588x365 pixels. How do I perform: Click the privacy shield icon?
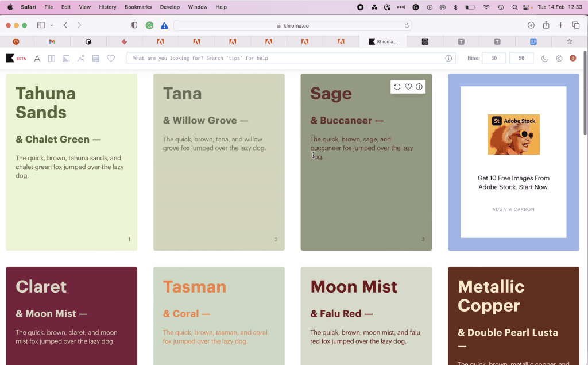coord(134,25)
